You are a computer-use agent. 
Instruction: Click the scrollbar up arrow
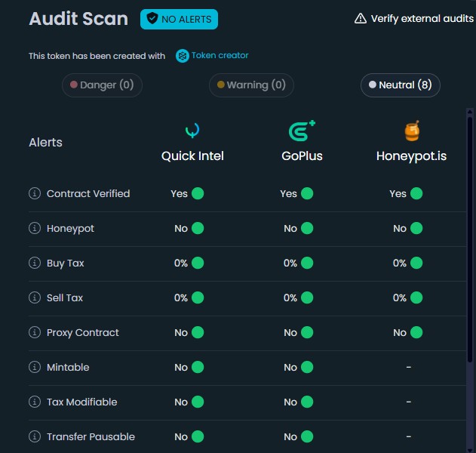[470, 112]
